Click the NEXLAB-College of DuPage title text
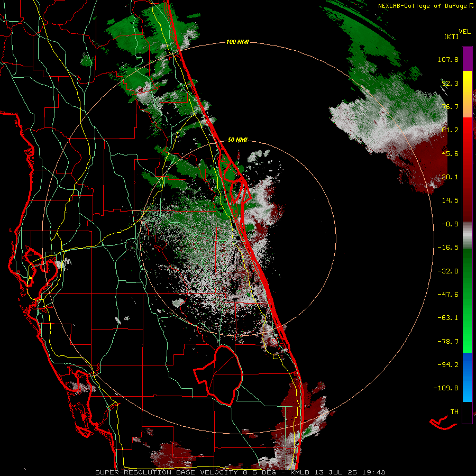The height and width of the screenshot is (476, 476). pos(422,6)
